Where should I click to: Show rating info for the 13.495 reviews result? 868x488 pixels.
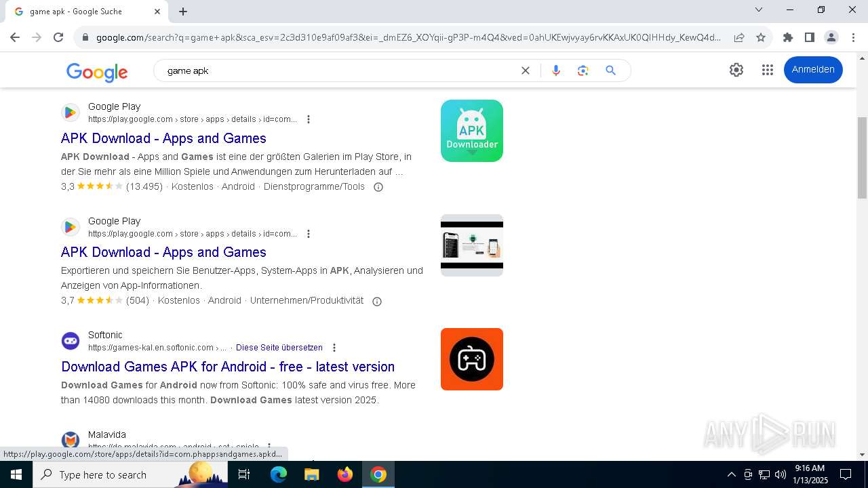tap(378, 187)
